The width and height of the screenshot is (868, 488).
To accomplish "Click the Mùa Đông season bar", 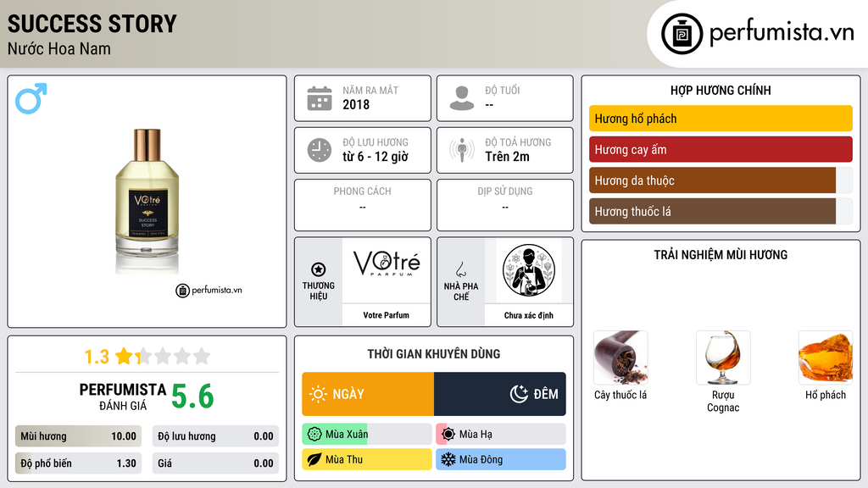I will (501, 459).
